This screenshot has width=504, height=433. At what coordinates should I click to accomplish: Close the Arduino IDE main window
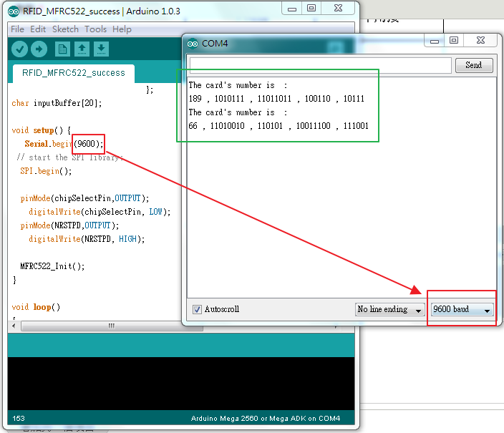pos(338,9)
